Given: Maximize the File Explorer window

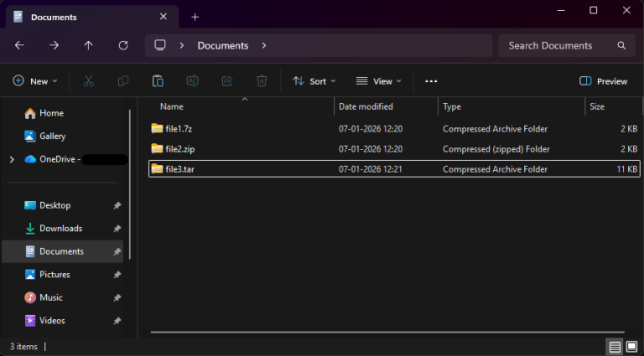Looking at the screenshot, I should (x=593, y=11).
